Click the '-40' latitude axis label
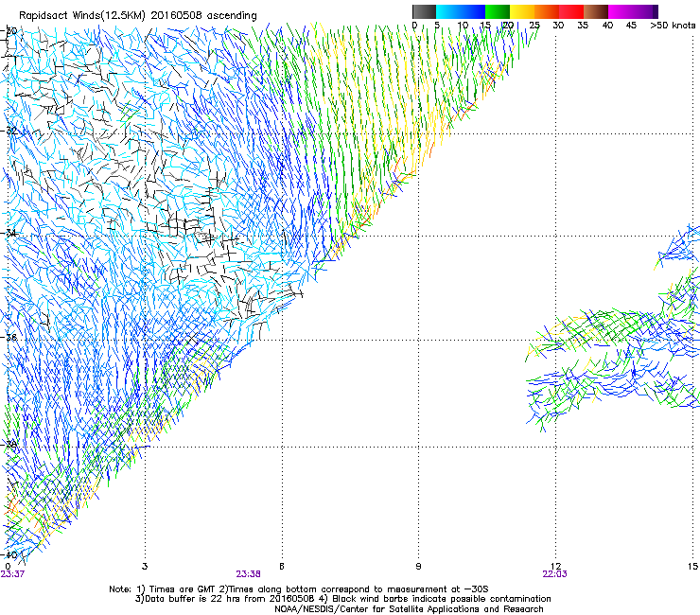Screen dimensions: 700x615 (x=9, y=554)
